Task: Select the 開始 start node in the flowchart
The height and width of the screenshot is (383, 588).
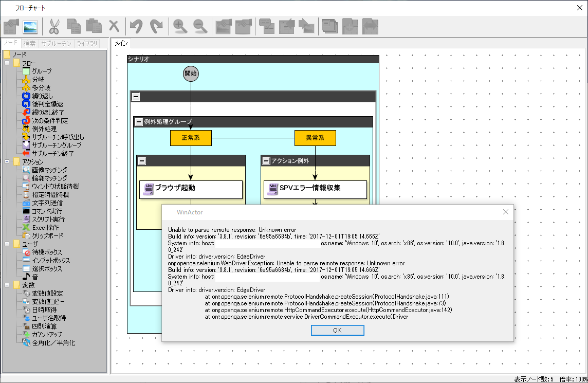Action: click(x=191, y=74)
